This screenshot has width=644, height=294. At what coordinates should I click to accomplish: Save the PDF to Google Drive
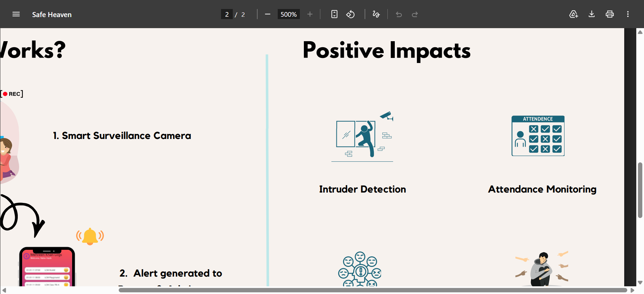[x=574, y=14]
